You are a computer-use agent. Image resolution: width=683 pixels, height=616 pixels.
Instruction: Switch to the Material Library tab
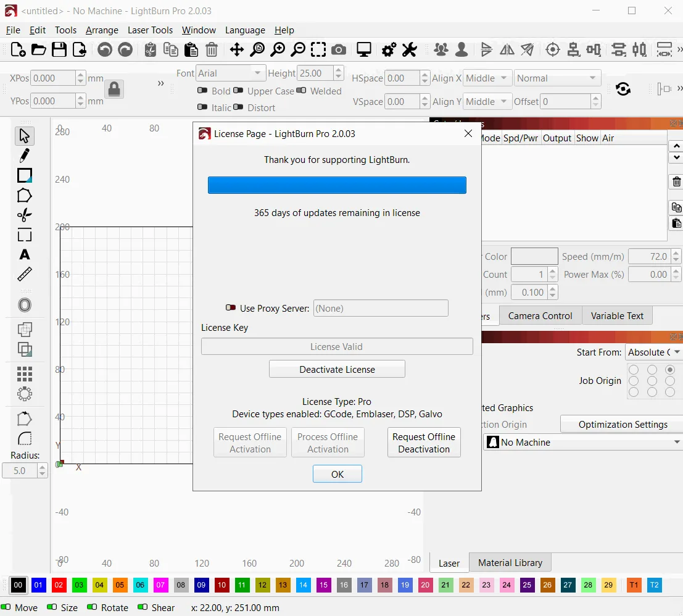(510, 562)
